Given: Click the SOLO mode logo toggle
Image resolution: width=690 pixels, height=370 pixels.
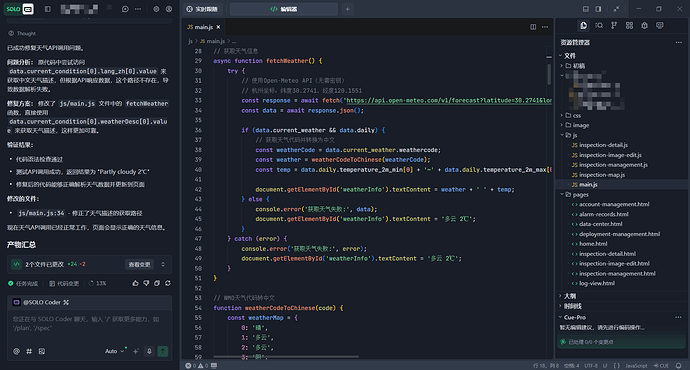Looking at the screenshot, I should point(19,9).
